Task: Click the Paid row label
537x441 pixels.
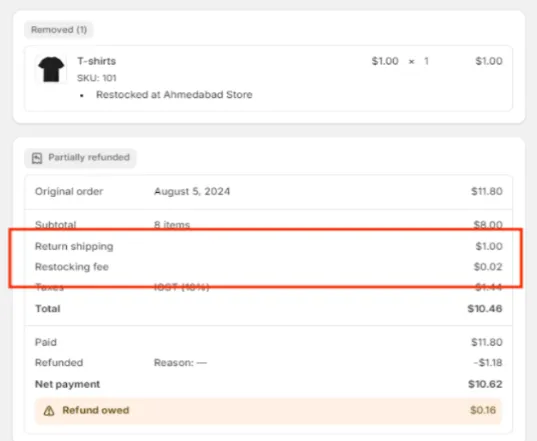Action: [46, 342]
